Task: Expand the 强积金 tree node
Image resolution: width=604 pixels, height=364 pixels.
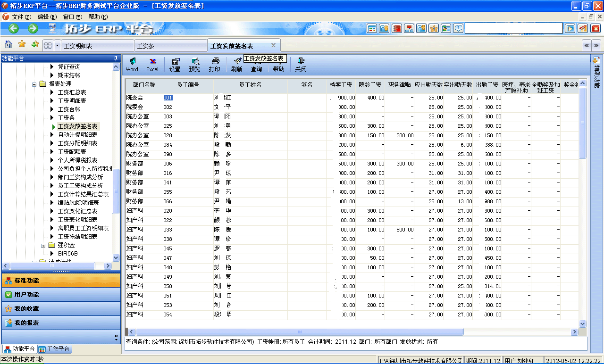Action: 42,245
